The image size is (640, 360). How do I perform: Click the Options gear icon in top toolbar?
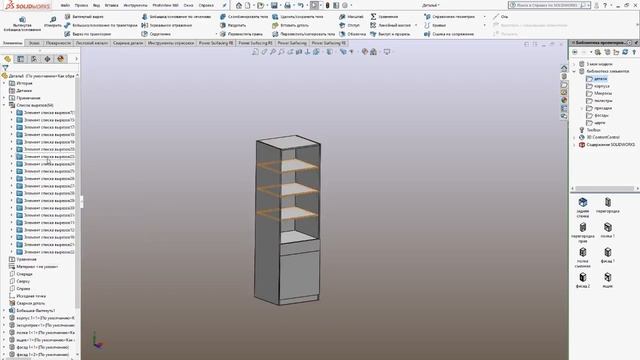tap(345, 5)
